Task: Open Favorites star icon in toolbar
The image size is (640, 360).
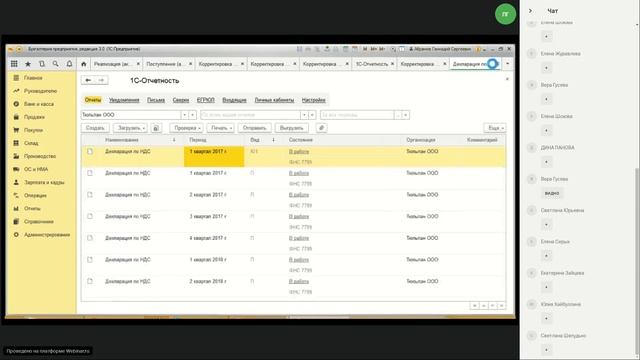Action: tap(28, 64)
